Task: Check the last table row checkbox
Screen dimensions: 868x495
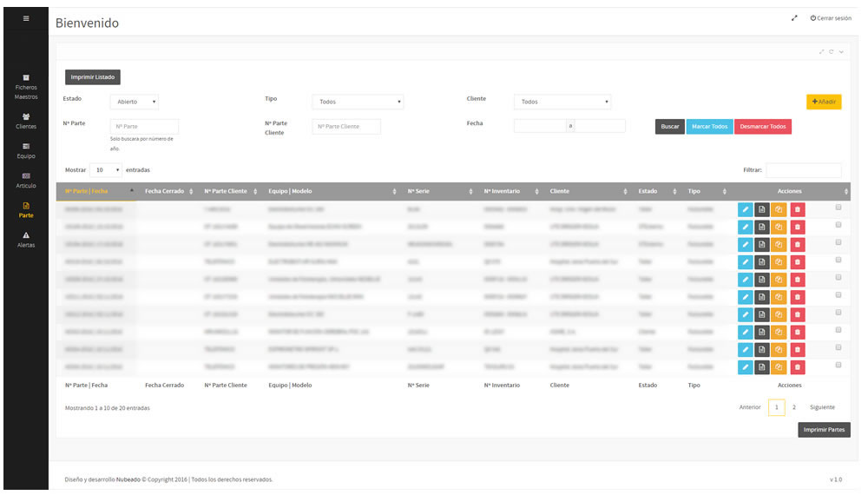Action: [838, 365]
